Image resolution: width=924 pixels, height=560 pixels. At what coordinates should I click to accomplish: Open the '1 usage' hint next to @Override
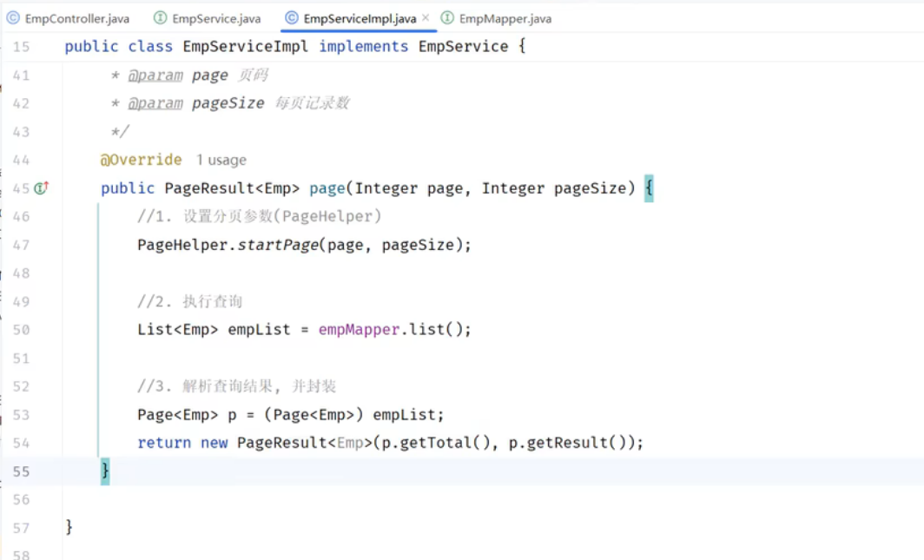[x=221, y=160]
